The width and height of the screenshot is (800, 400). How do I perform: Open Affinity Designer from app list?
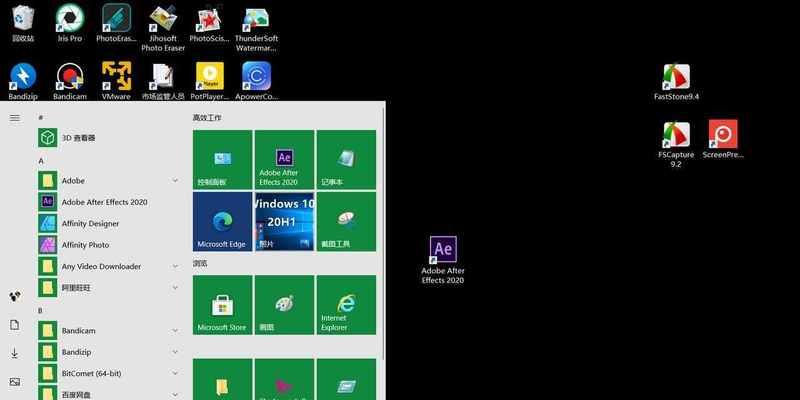[x=110, y=223]
